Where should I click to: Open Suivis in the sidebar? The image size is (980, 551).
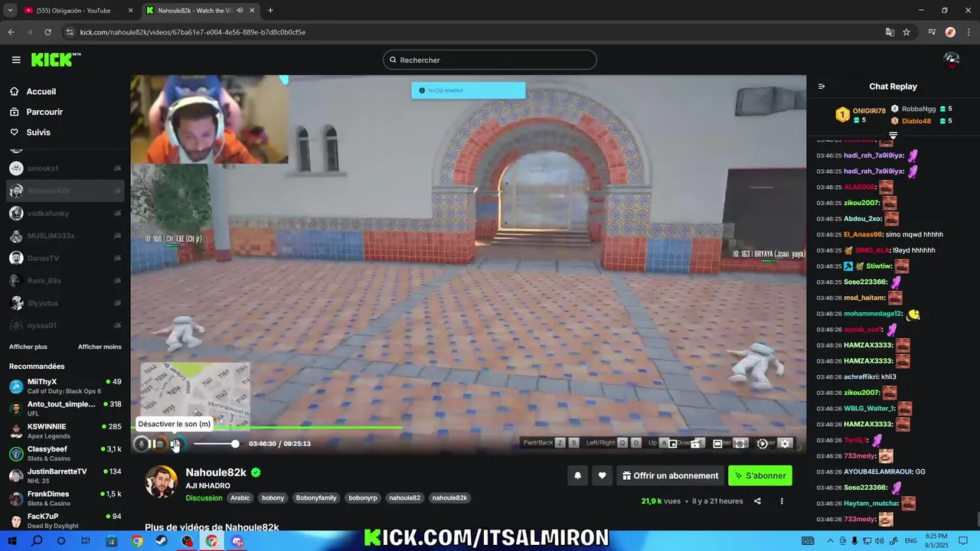pos(38,132)
